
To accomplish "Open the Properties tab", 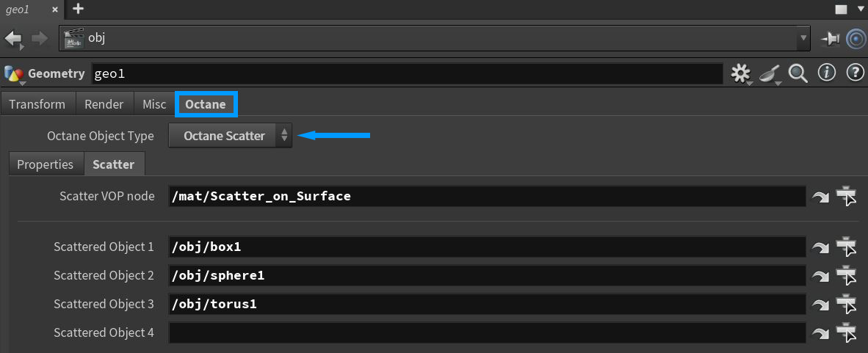I will pos(46,164).
